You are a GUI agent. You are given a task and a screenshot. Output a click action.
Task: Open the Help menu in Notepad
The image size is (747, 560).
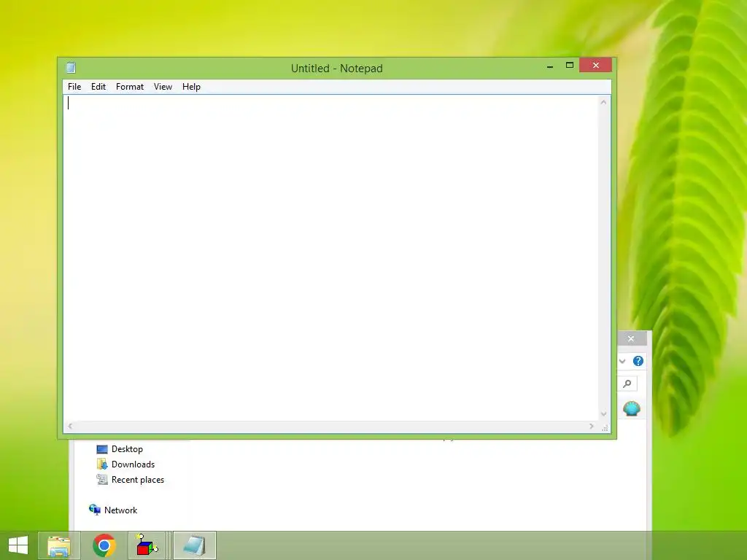[191, 87]
